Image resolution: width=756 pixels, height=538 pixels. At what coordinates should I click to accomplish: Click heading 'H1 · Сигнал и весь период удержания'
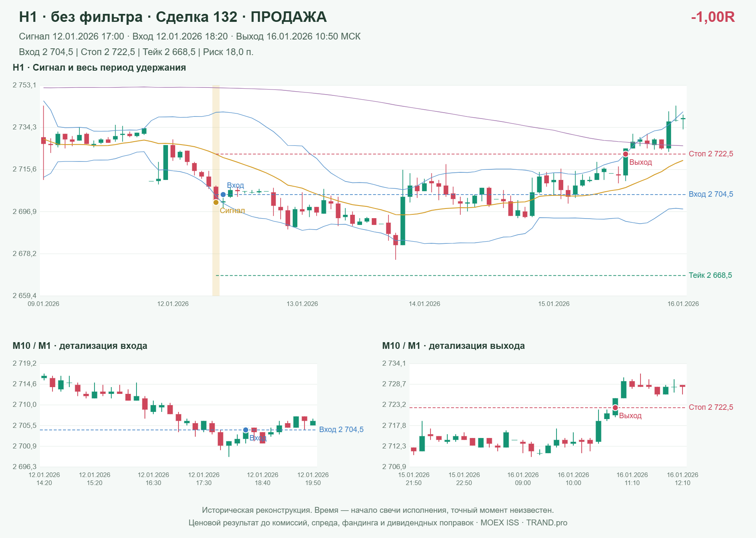[99, 68]
